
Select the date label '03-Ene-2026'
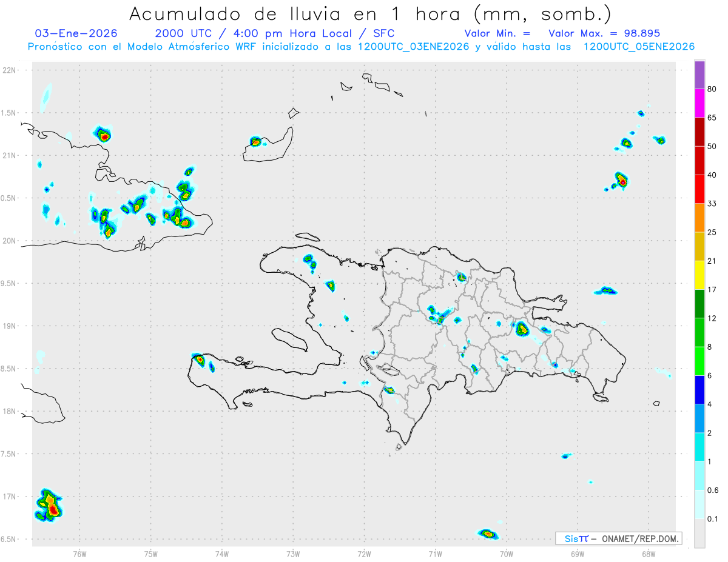point(76,33)
